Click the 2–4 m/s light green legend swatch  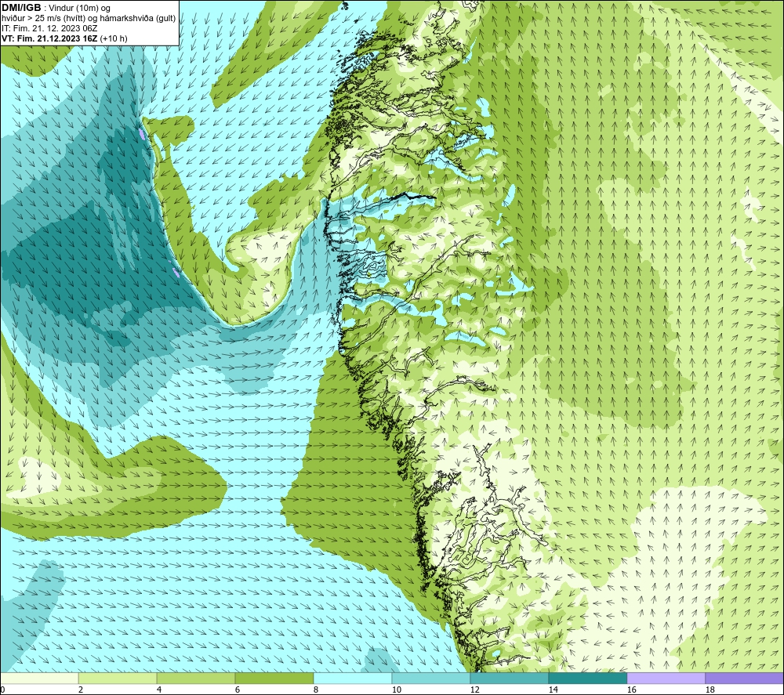(x=118, y=679)
